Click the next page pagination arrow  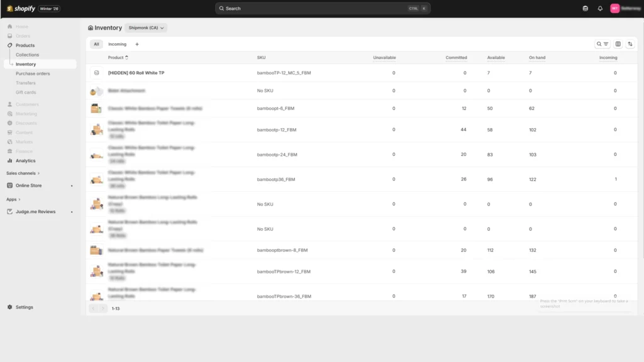point(104,308)
